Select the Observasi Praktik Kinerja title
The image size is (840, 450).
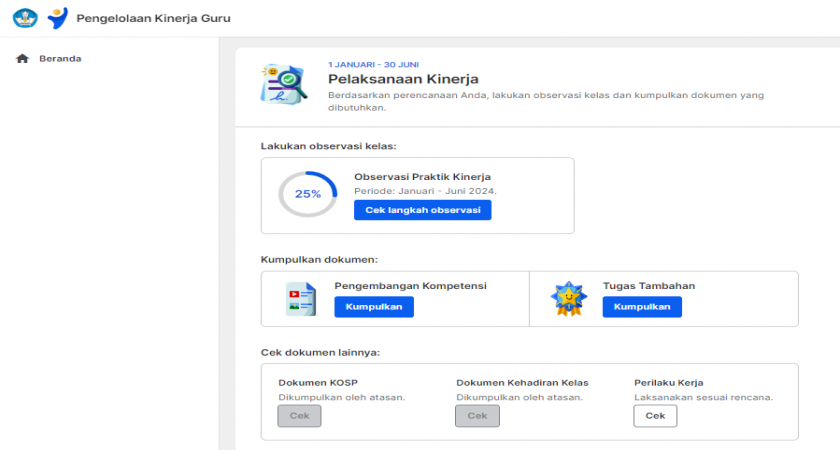point(422,177)
